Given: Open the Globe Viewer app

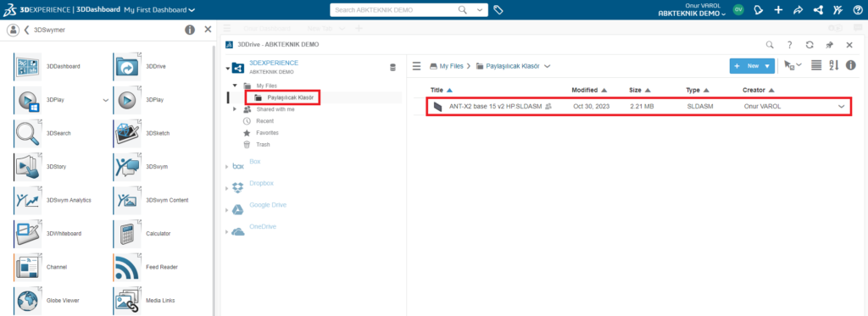Looking at the screenshot, I should [x=27, y=301].
